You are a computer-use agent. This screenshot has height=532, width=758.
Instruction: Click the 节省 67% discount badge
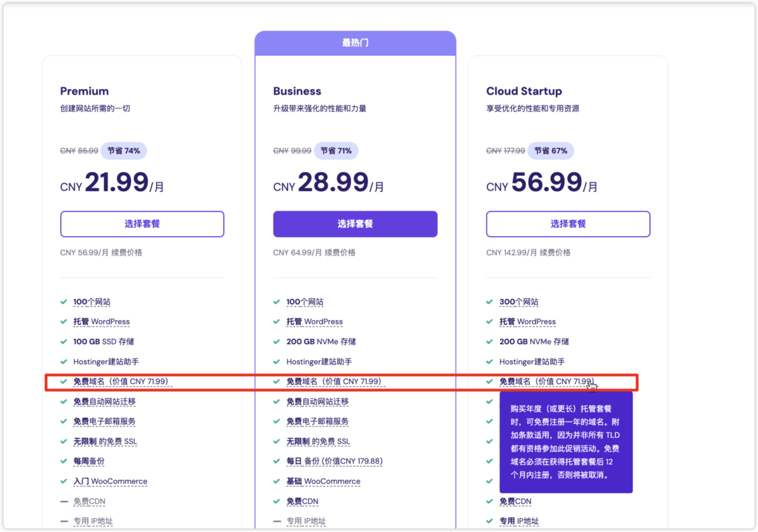[550, 151]
